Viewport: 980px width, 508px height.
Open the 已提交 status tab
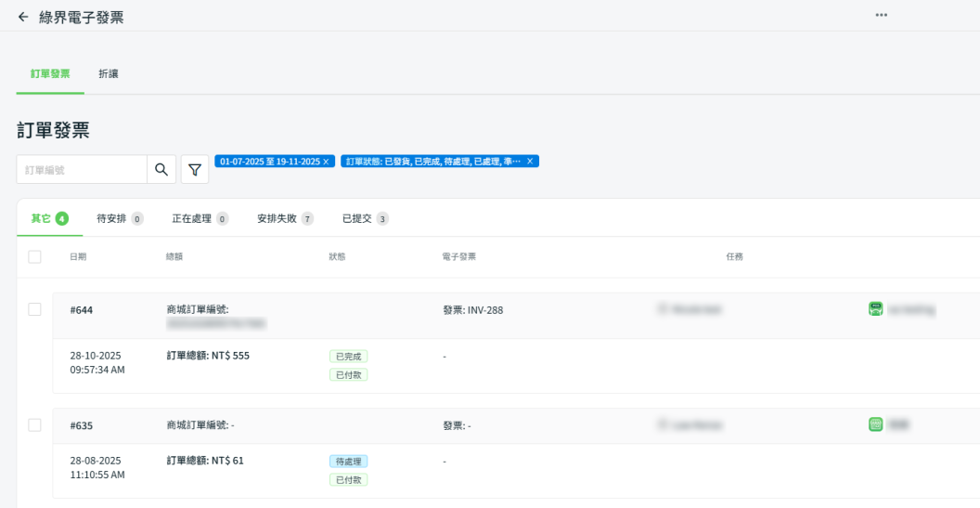[x=365, y=219]
